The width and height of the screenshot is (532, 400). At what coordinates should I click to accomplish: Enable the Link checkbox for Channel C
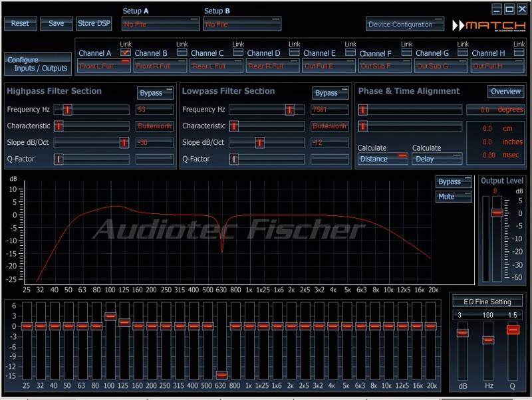238,52
